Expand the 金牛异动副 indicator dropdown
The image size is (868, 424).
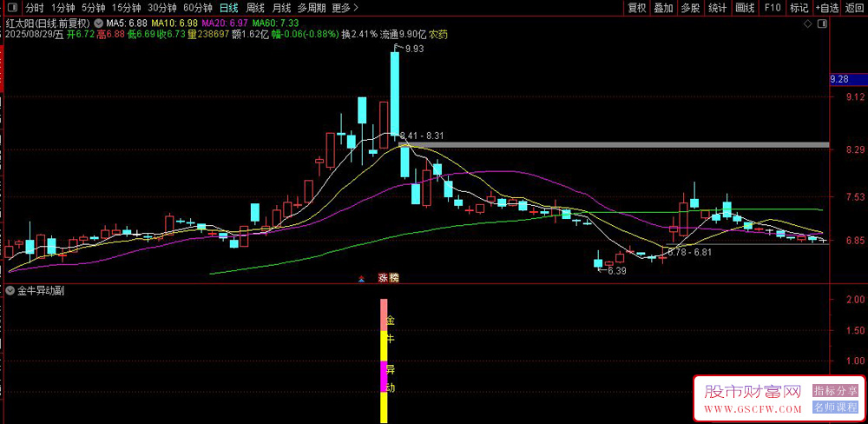pos(10,290)
